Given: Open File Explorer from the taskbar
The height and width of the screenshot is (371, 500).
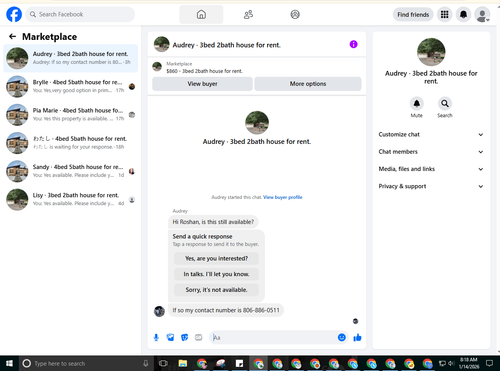Looking at the screenshot, I should 183,363.
